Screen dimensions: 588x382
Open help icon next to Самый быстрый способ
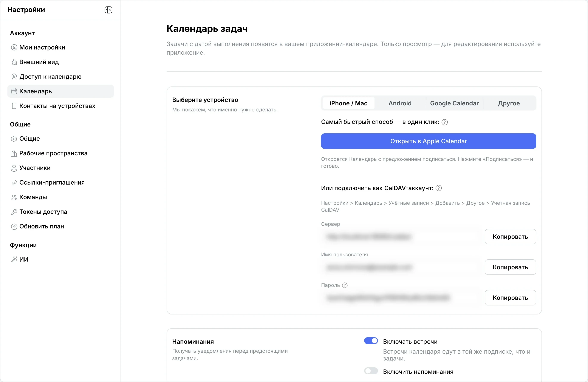(x=444, y=122)
